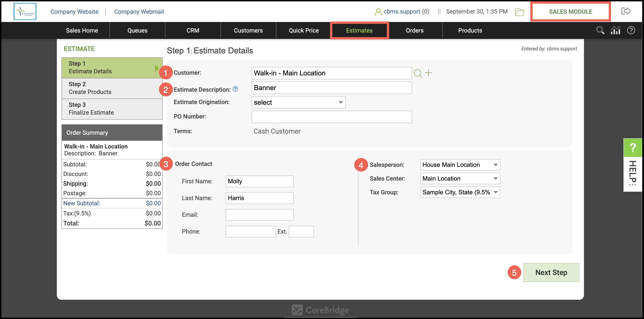This screenshot has width=644, height=319.
Task: Open the global search magnifier icon
Action: tap(600, 30)
